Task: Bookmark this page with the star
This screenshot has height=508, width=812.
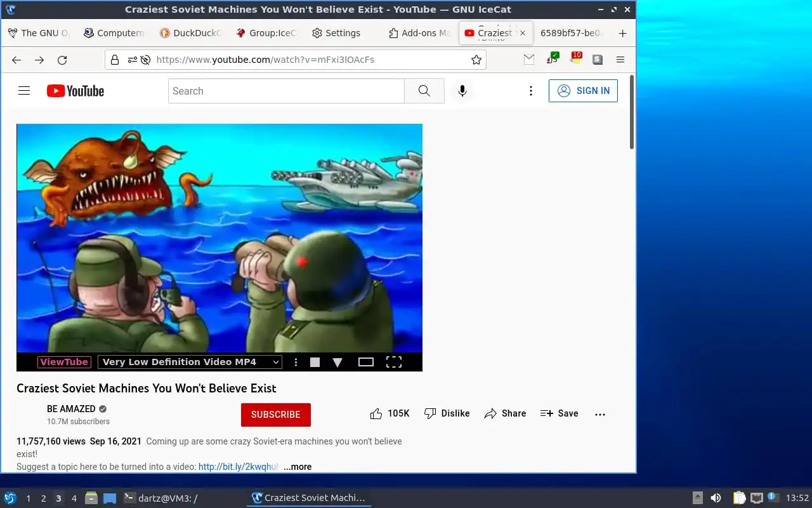Action: click(476, 60)
